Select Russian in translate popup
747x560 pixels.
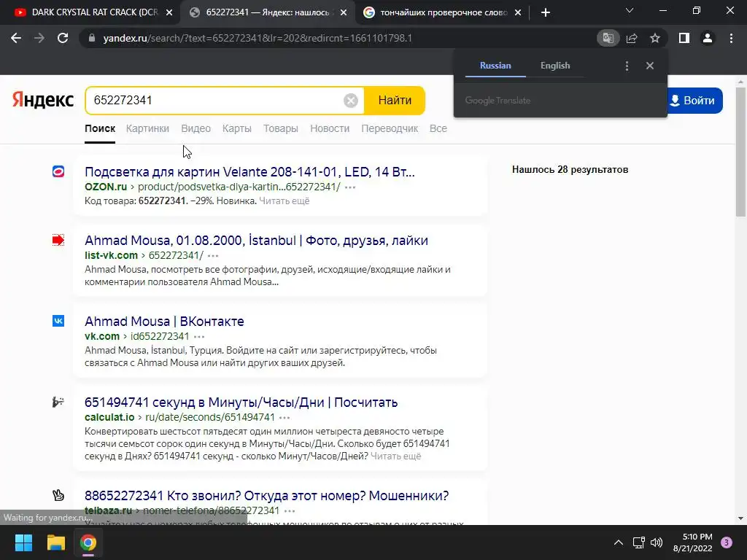tap(495, 66)
